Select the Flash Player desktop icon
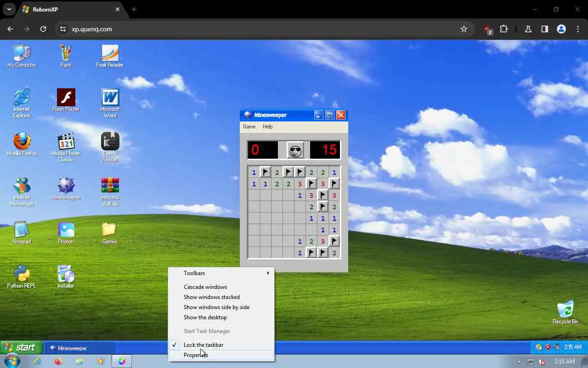The height and width of the screenshot is (368, 588). pyautogui.click(x=66, y=100)
